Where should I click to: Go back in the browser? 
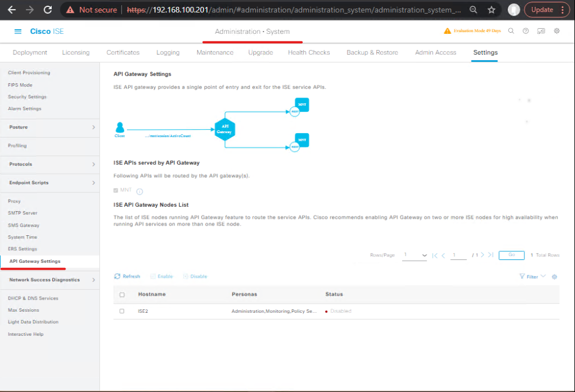click(x=11, y=10)
